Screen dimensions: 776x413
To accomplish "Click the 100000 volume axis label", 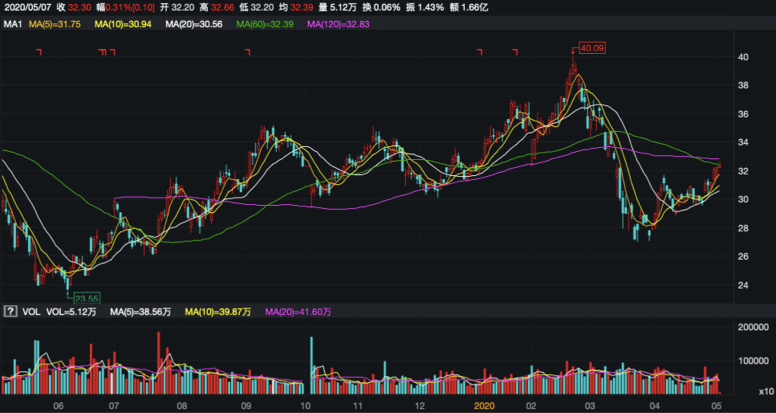I will (753, 361).
